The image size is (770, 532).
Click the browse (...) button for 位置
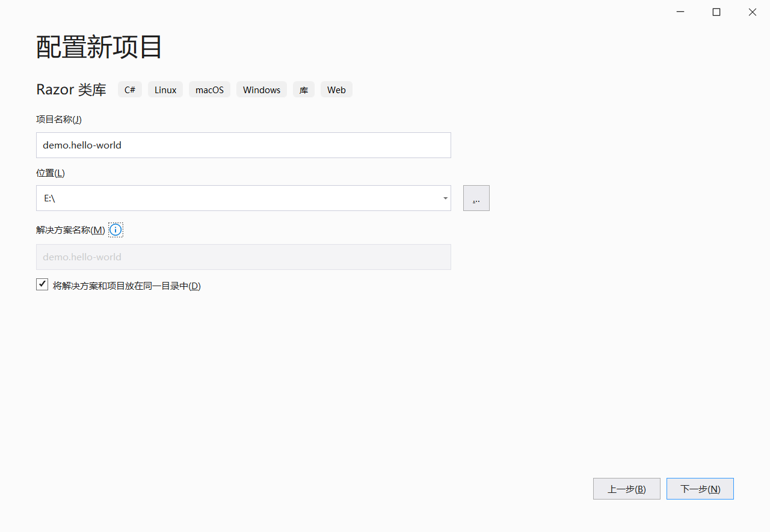tap(476, 198)
